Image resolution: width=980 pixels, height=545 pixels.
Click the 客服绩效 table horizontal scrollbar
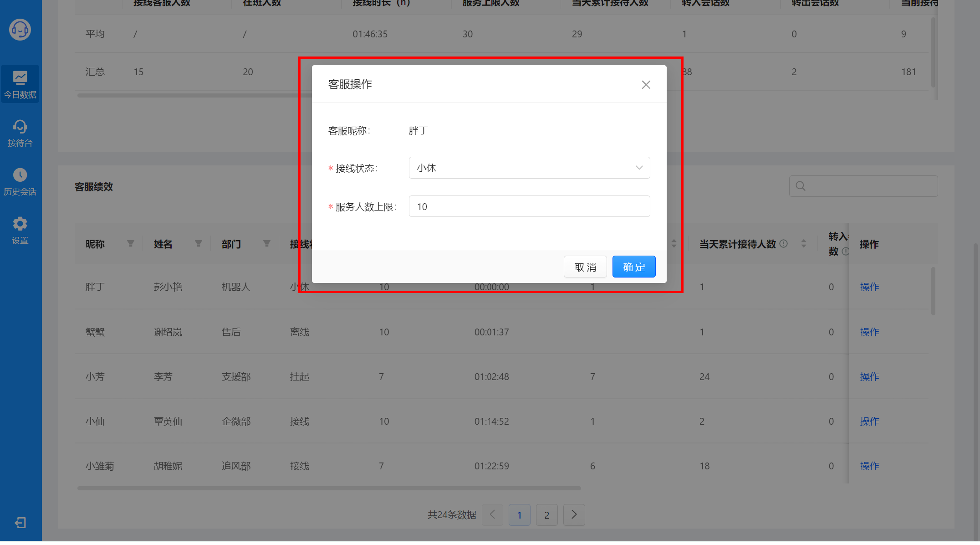pyautogui.click(x=329, y=488)
